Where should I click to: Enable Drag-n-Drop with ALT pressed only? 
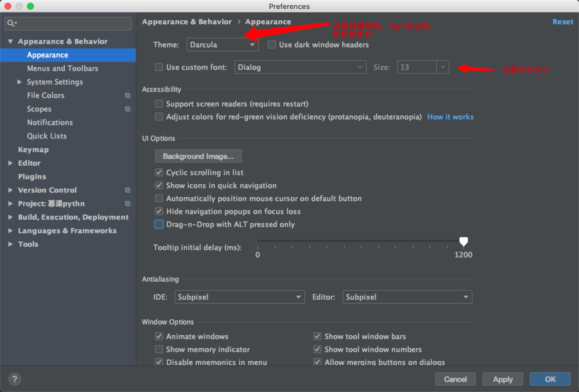(x=158, y=224)
